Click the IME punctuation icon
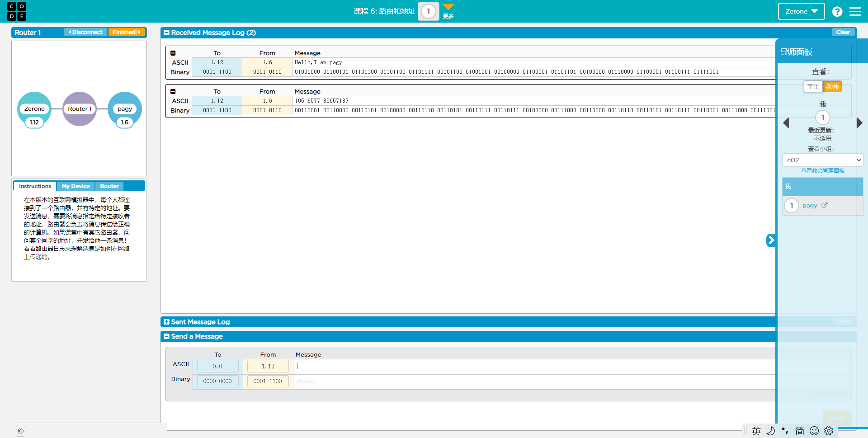Viewport: 868px width, 438px height. 785,431
